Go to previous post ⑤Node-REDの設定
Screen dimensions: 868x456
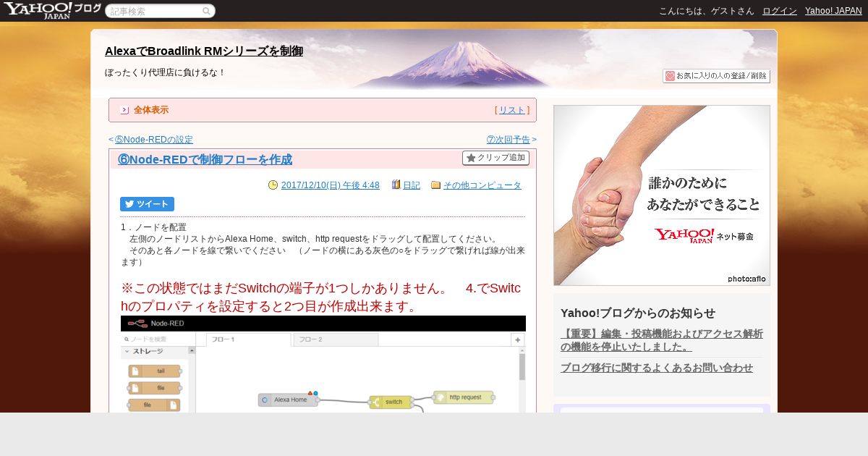pos(153,140)
